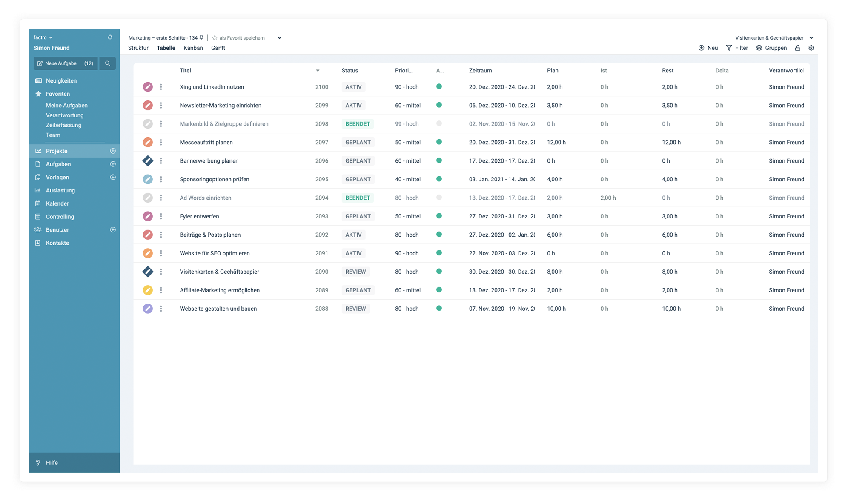Toggle the favorite star als Favorit speichern
Viewport: 851px width, 504px height.
(x=215, y=38)
